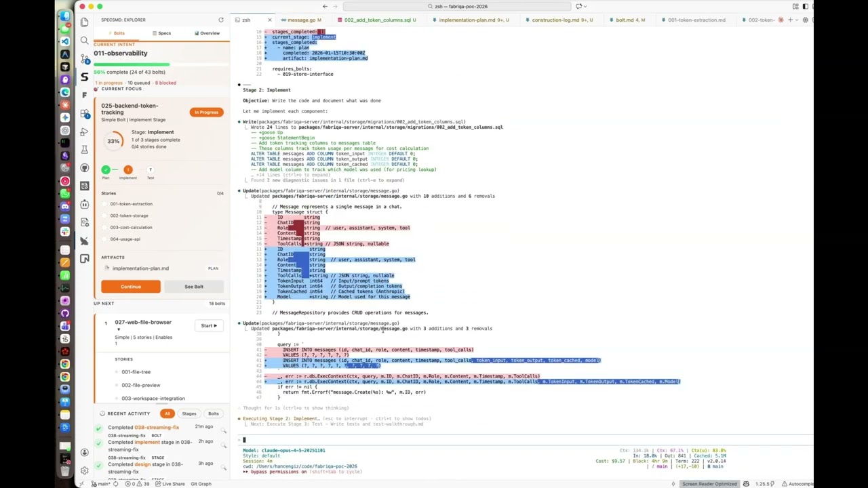Image resolution: width=868 pixels, height=488 pixels.
Task: Toggle the Bolts activity filter
Action: pyautogui.click(x=214, y=413)
